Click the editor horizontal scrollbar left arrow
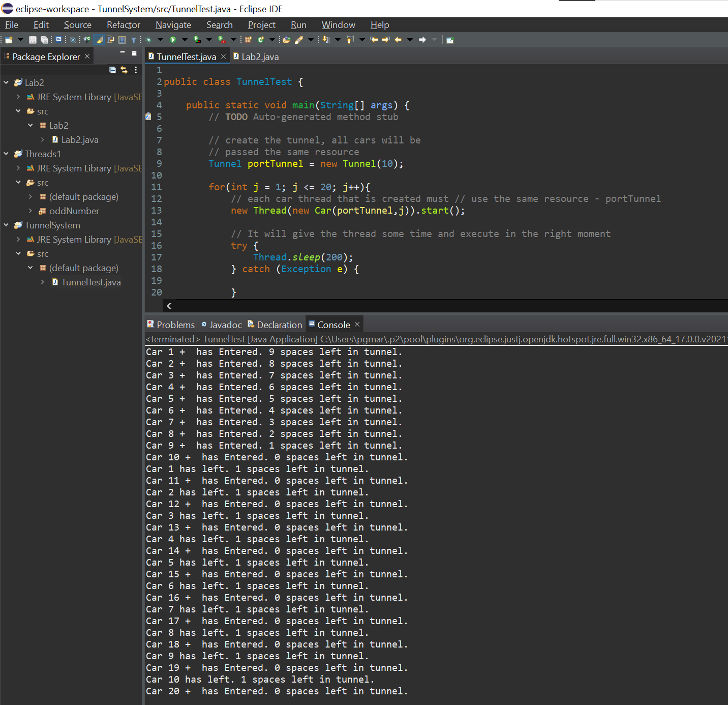Screen dimensions: 728x705 point(169,306)
